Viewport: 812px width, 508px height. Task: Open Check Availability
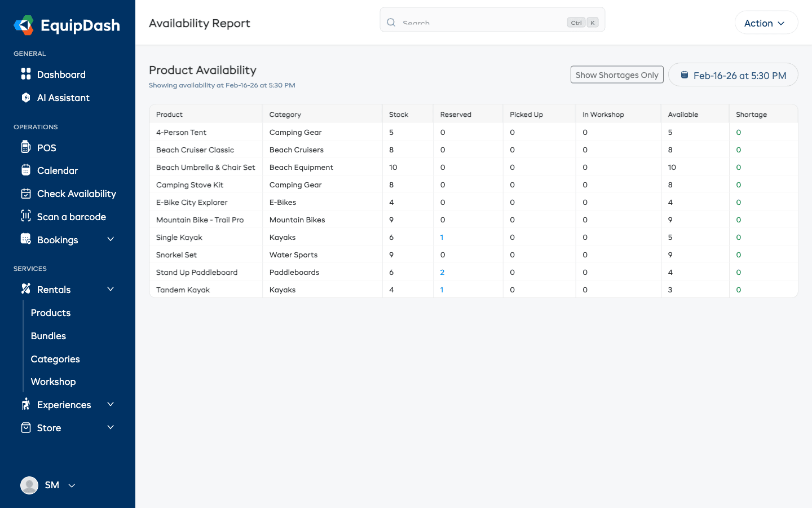click(x=75, y=193)
